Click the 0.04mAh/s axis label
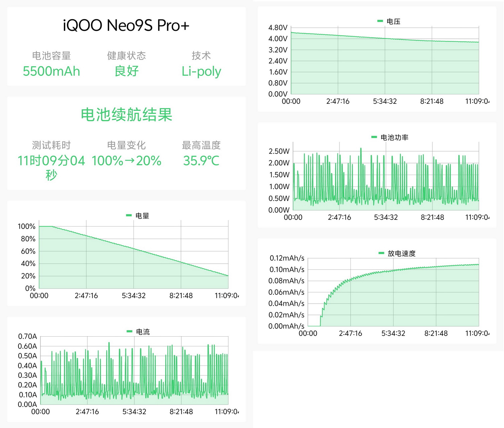 coord(287,304)
